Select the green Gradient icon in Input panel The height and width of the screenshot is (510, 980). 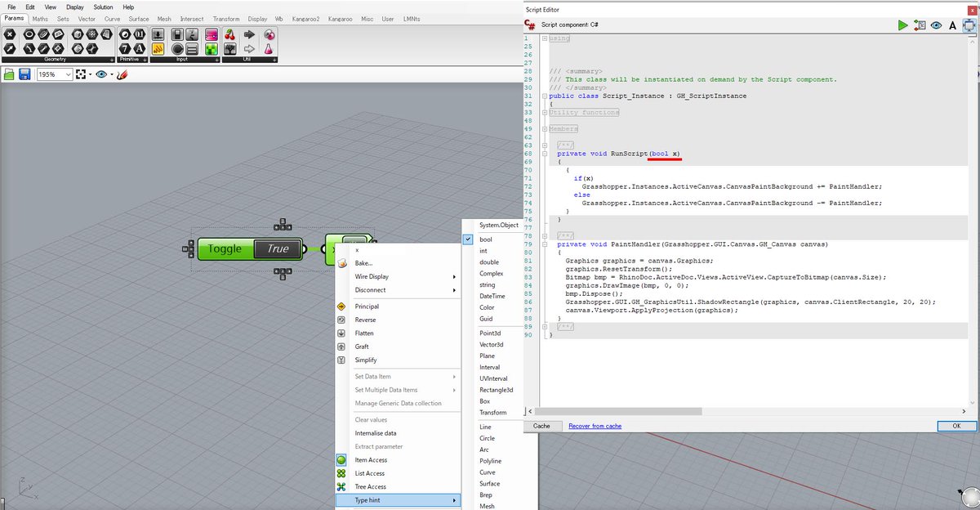pos(212,49)
